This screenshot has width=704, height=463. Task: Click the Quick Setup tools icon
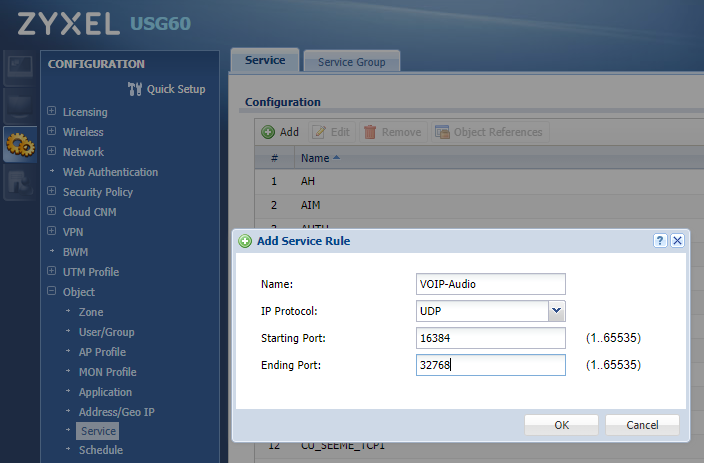coord(136,89)
